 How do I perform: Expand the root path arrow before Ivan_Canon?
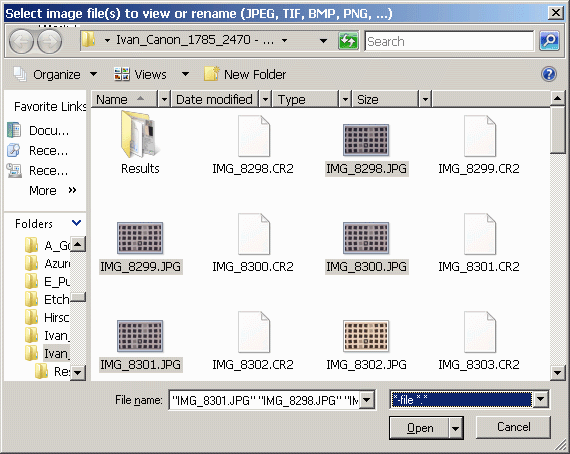pos(107,41)
